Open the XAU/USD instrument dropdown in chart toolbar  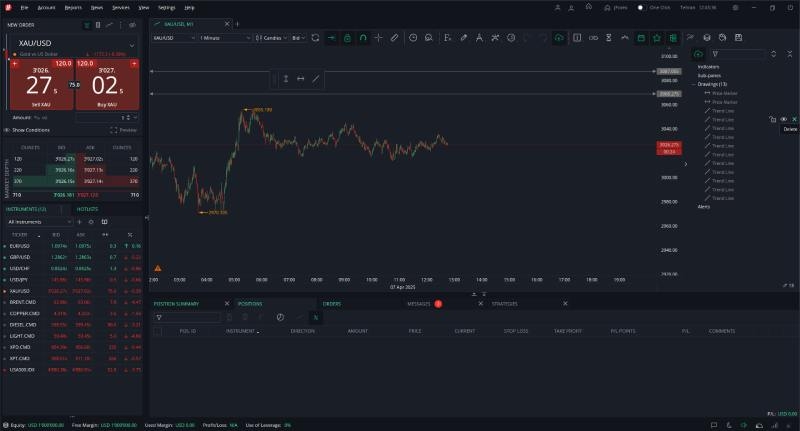coord(173,38)
